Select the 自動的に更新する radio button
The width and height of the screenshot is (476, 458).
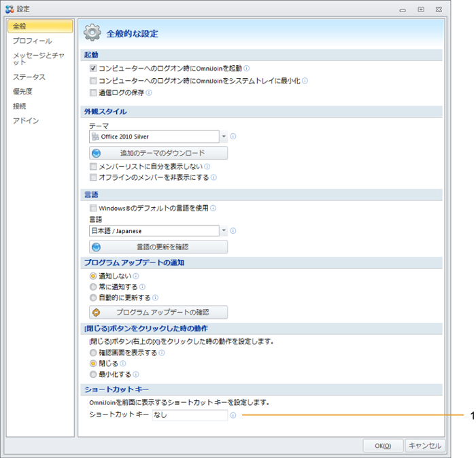tap(93, 298)
